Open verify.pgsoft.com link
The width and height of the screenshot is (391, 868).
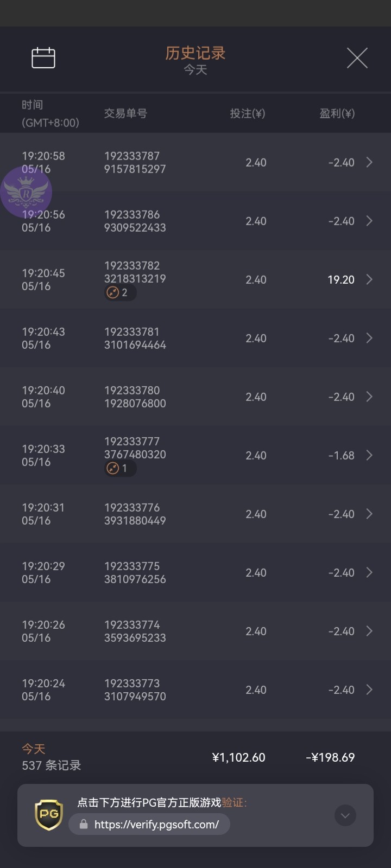(156, 825)
